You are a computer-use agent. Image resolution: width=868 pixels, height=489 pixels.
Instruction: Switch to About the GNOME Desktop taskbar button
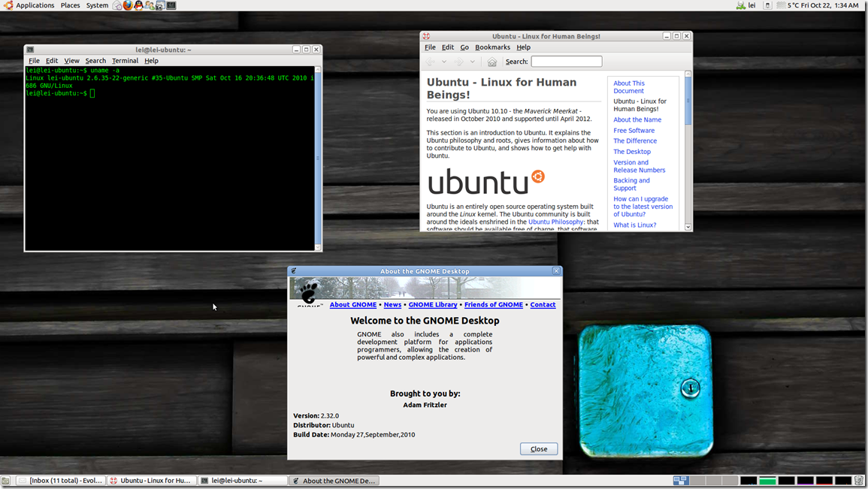click(x=334, y=481)
